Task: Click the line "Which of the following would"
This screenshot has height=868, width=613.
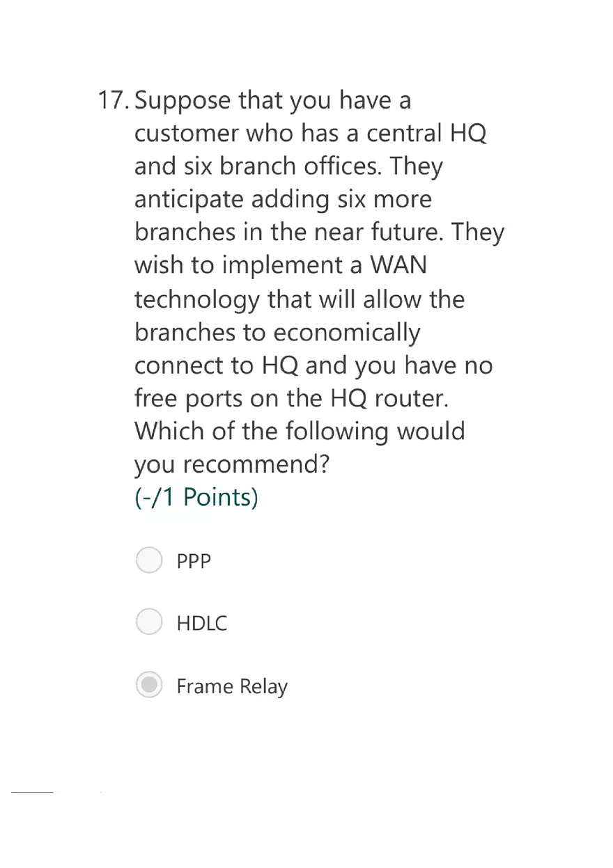Action: pyautogui.click(x=300, y=432)
